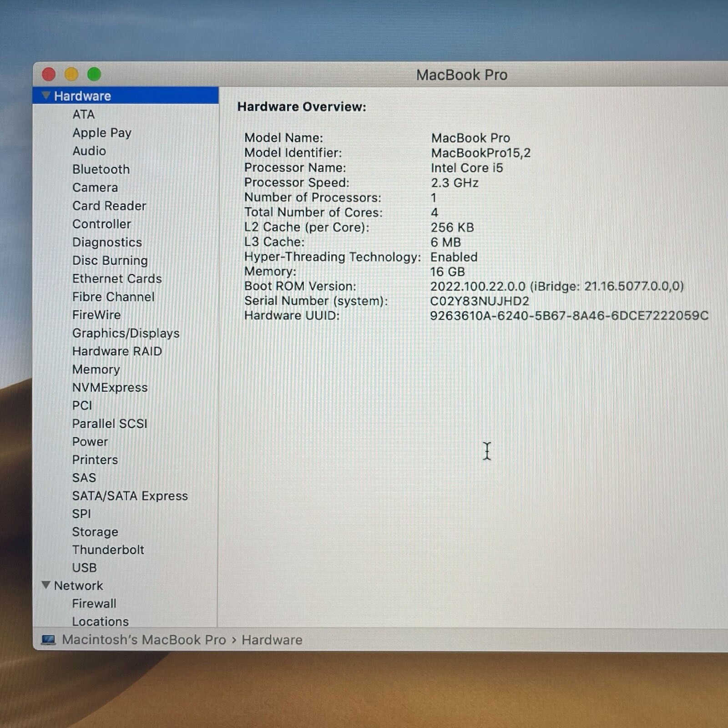Select Power in the sidebar
Screen dimensions: 728x728
point(90,441)
